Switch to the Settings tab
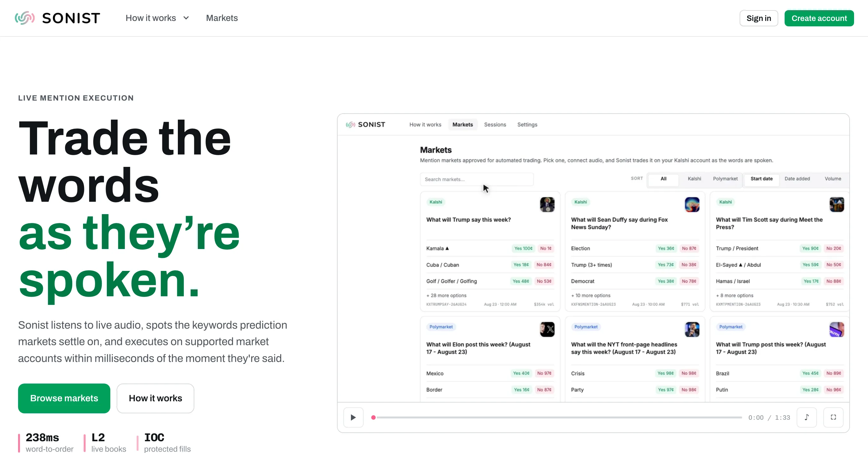This screenshot has height=453, width=868. point(527,124)
